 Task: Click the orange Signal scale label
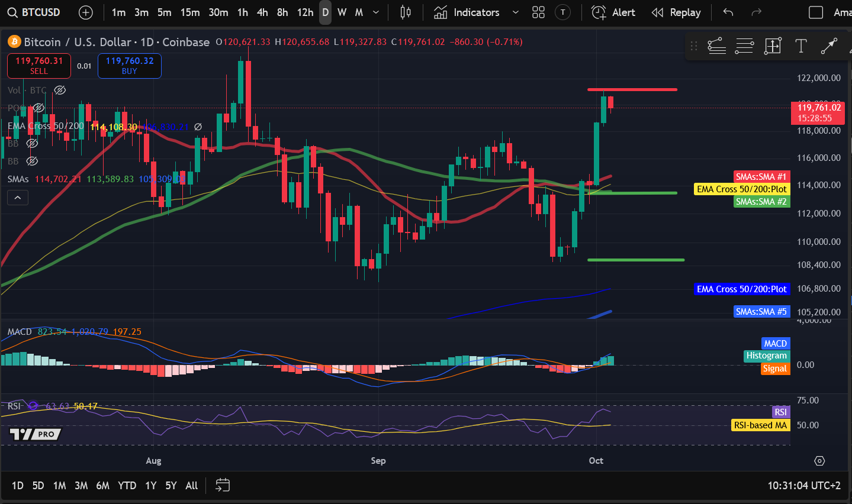[775, 369]
